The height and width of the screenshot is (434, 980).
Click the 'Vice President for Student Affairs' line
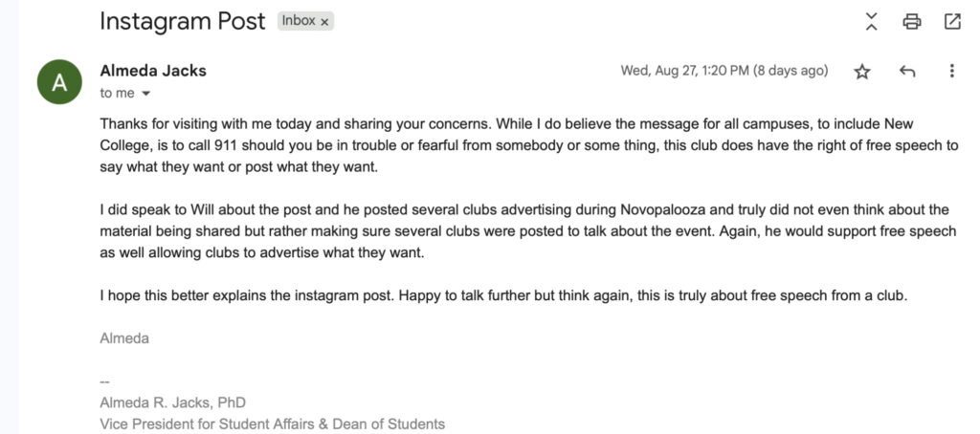click(x=272, y=423)
